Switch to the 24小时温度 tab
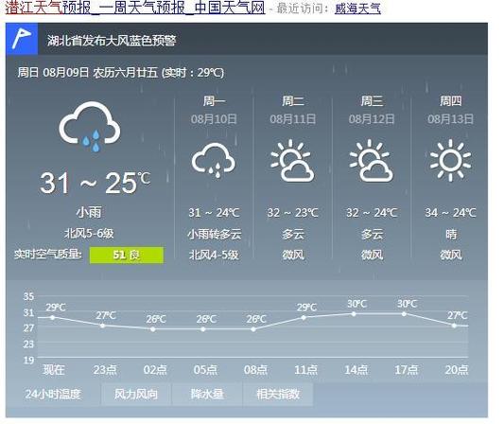Image resolution: width=504 pixels, height=424 pixels. pyautogui.click(x=53, y=394)
